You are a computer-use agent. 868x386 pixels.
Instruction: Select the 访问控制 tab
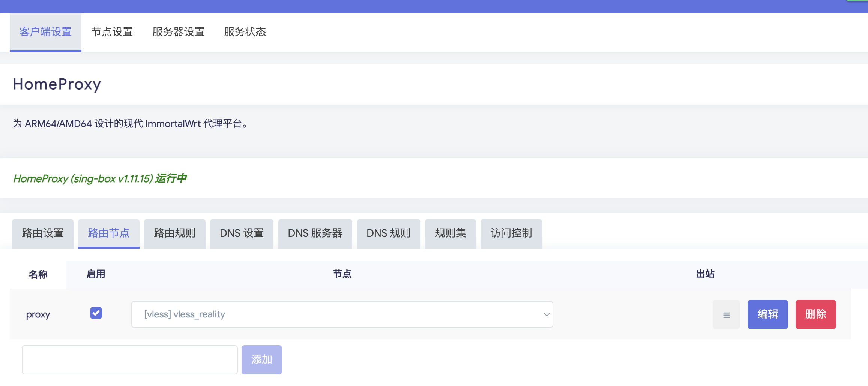tap(511, 233)
